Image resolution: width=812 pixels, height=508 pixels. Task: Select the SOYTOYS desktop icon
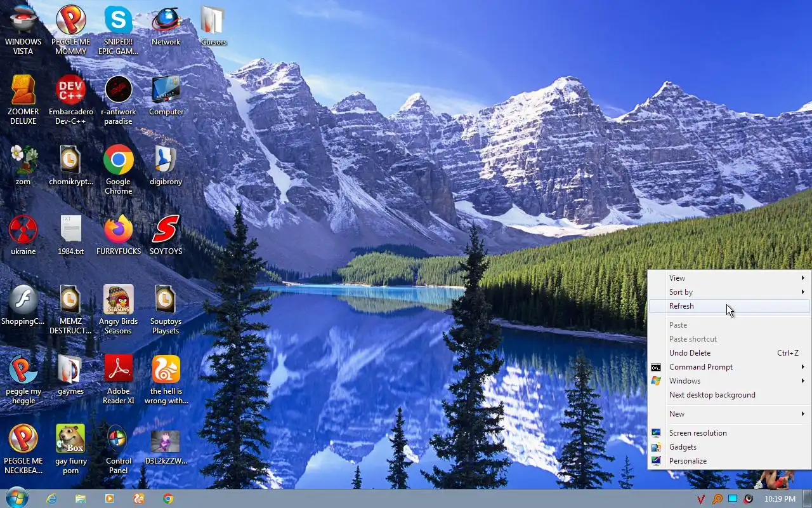(x=166, y=235)
